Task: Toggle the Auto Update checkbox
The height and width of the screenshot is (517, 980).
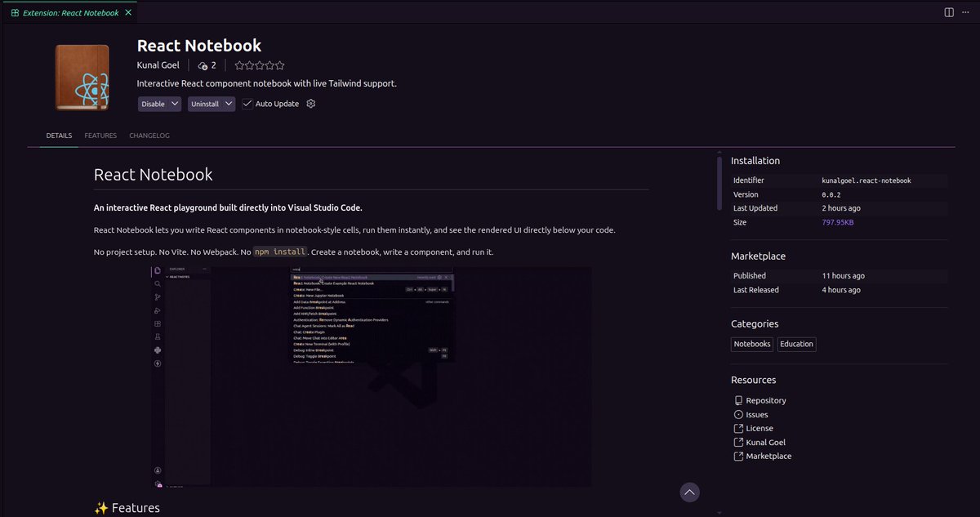Action: point(247,104)
